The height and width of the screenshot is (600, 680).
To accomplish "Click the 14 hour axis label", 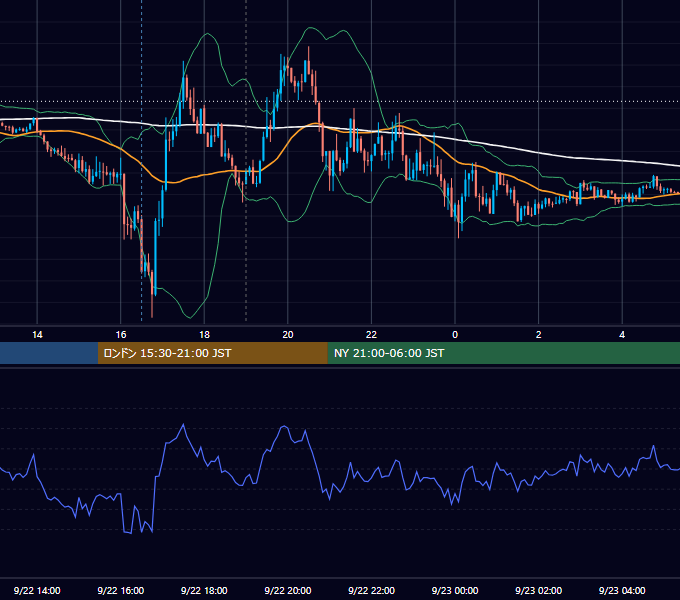I will 37,335.
